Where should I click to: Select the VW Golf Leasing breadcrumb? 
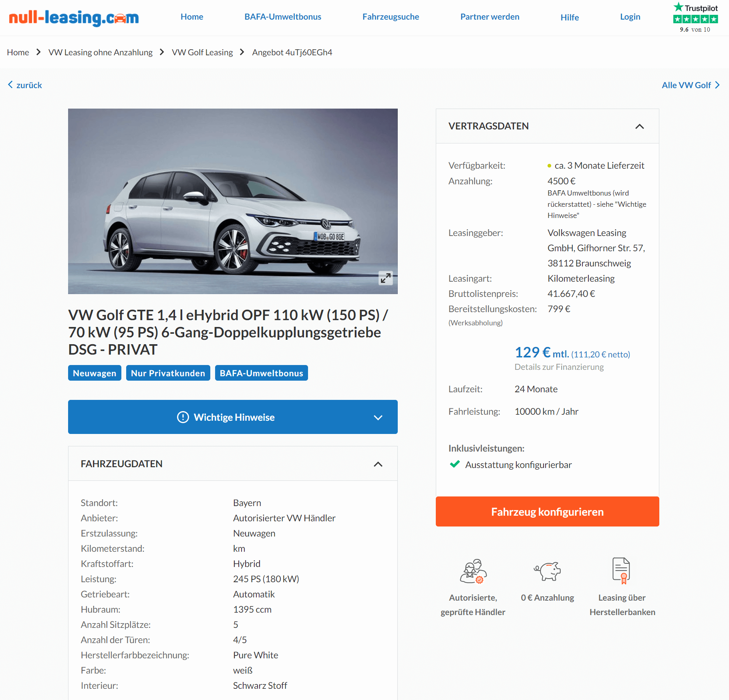coord(202,52)
